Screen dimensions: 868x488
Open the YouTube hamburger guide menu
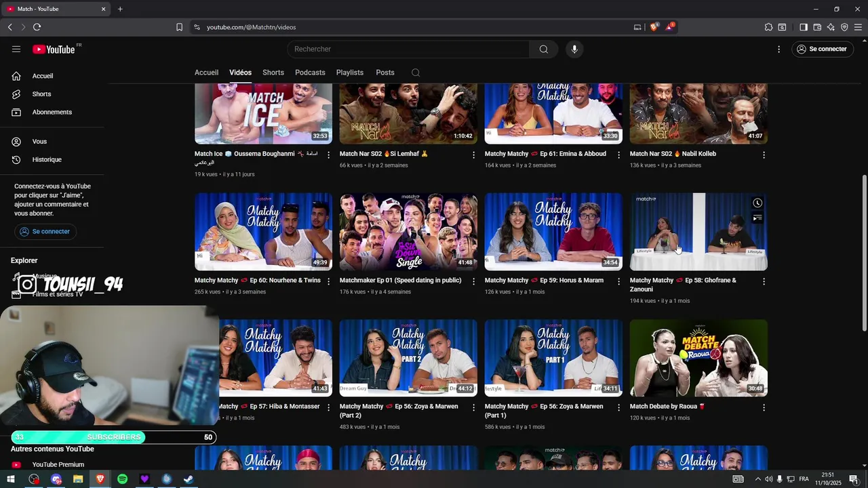[x=16, y=49]
